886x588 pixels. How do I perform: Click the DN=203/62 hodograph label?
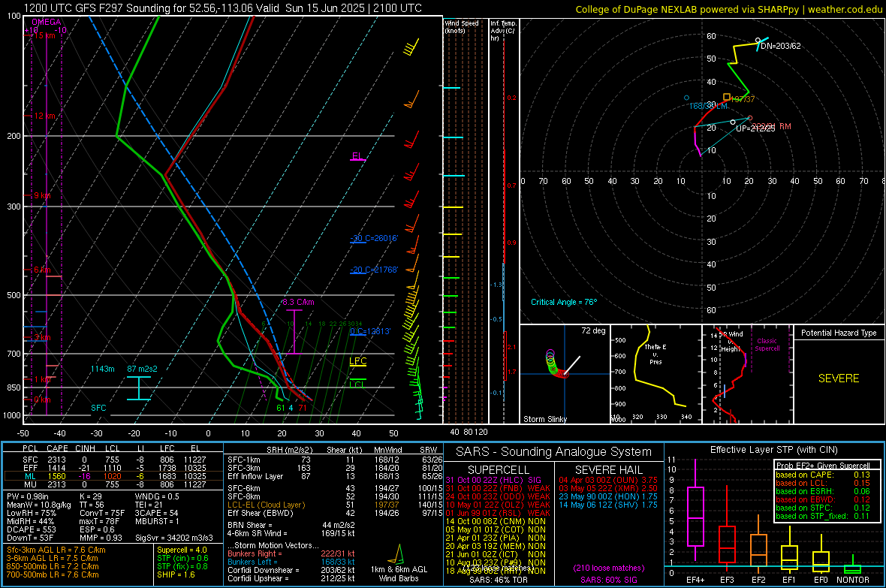tap(780, 46)
